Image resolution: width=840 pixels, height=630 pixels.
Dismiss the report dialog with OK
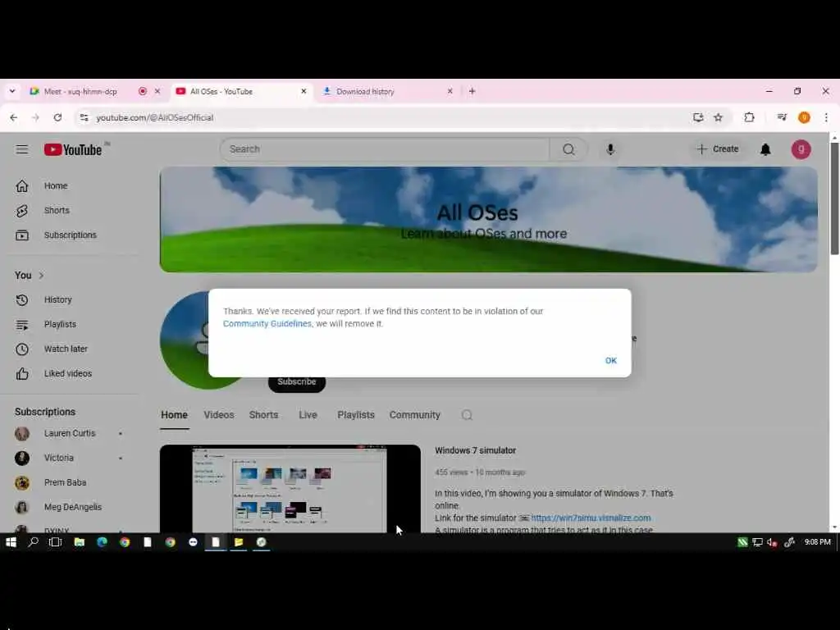tap(610, 361)
